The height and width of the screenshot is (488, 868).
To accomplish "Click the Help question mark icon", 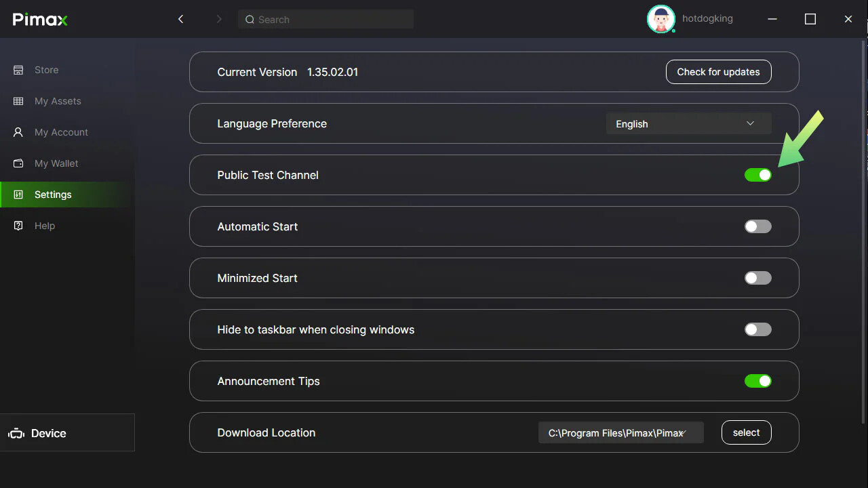I will [x=19, y=226].
